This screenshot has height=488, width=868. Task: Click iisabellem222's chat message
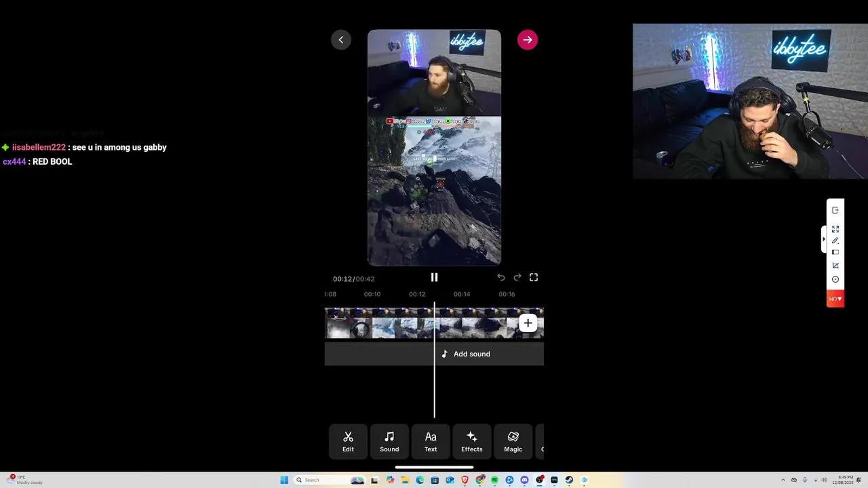tap(84, 147)
